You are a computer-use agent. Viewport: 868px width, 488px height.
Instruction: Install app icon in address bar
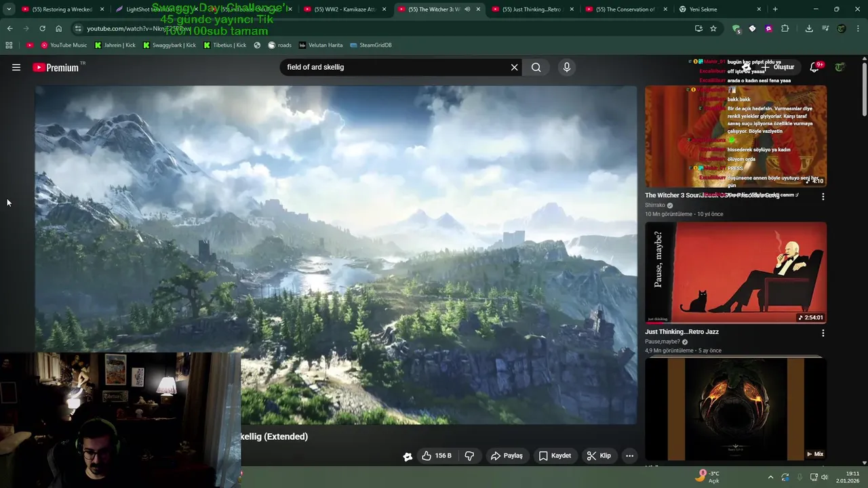click(x=698, y=28)
